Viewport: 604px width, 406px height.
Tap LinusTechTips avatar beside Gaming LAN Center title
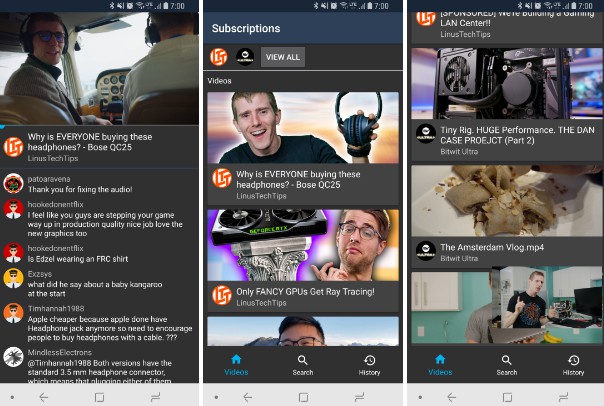click(426, 18)
